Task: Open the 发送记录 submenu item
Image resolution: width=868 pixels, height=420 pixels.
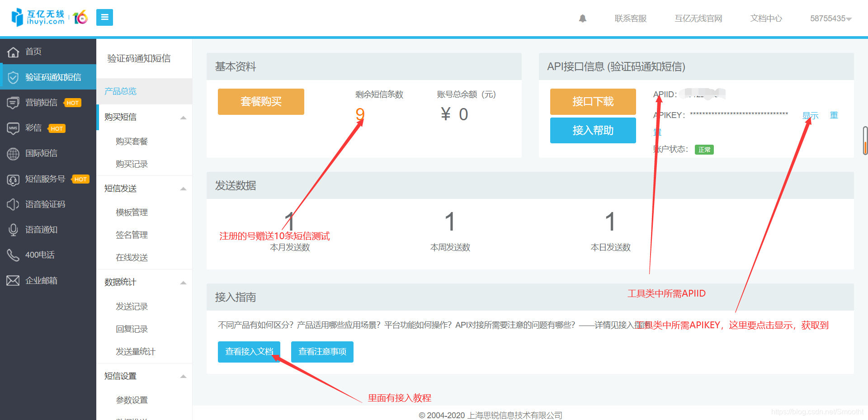Action: pos(132,307)
